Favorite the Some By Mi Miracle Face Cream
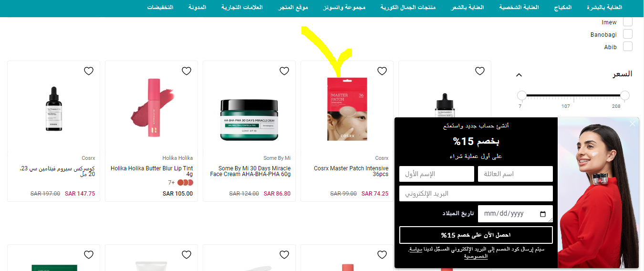The image size is (644, 271). pyautogui.click(x=284, y=71)
